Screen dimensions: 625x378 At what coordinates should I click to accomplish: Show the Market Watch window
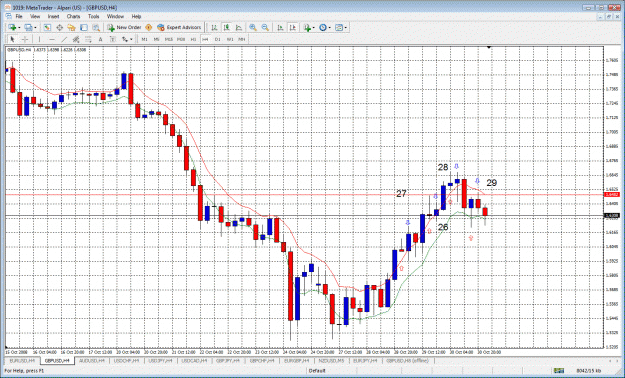47,28
